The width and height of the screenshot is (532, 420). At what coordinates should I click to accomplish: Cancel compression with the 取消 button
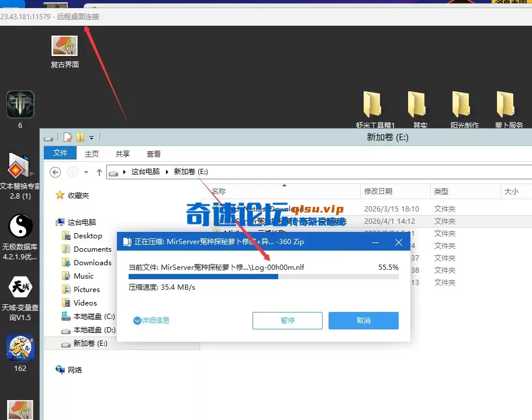363,320
